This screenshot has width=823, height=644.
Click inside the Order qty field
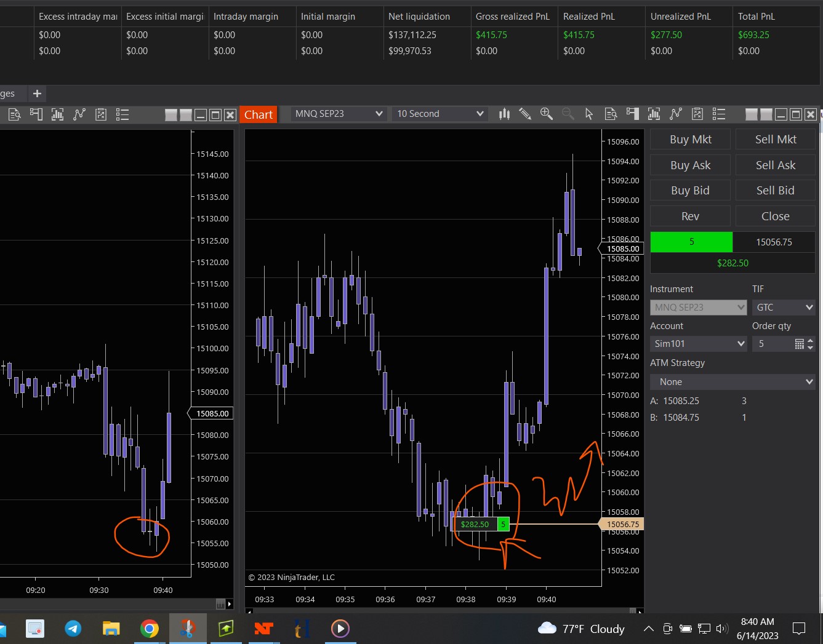coord(773,344)
